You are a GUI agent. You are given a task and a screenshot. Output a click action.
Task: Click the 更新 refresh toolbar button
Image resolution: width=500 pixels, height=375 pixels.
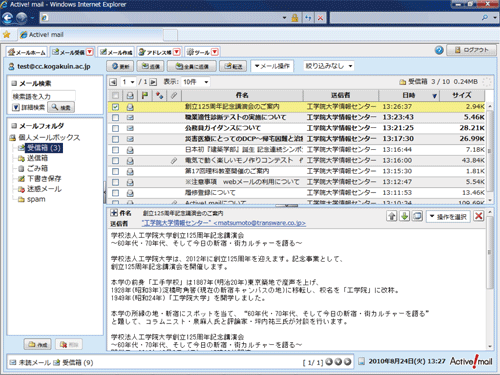[x=120, y=66]
